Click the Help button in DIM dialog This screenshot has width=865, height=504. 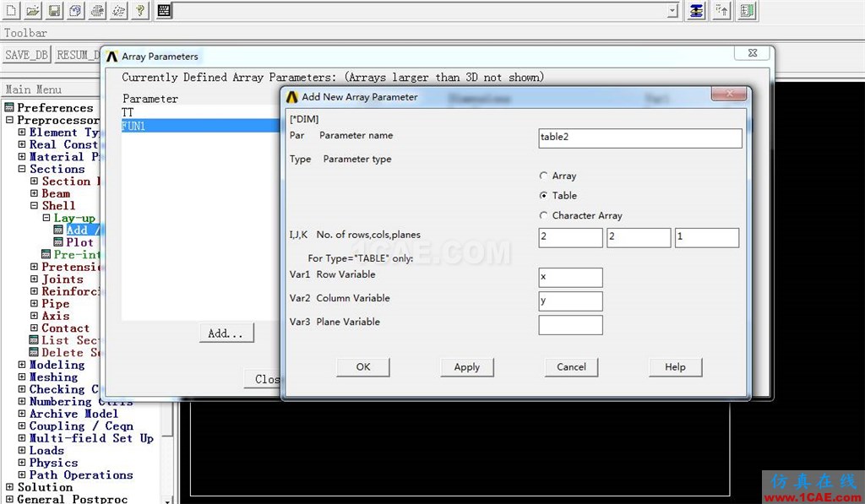click(x=675, y=366)
